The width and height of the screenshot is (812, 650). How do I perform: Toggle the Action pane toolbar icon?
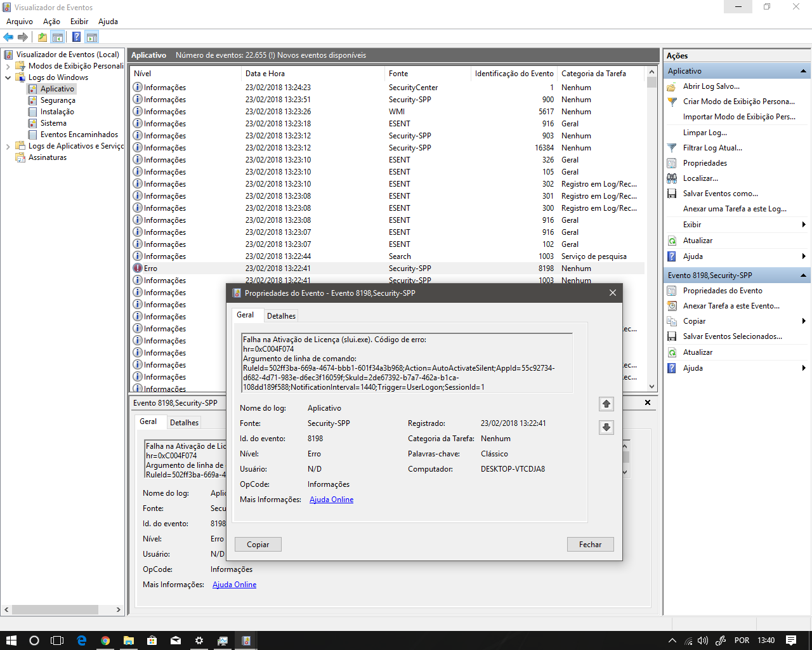coord(92,37)
